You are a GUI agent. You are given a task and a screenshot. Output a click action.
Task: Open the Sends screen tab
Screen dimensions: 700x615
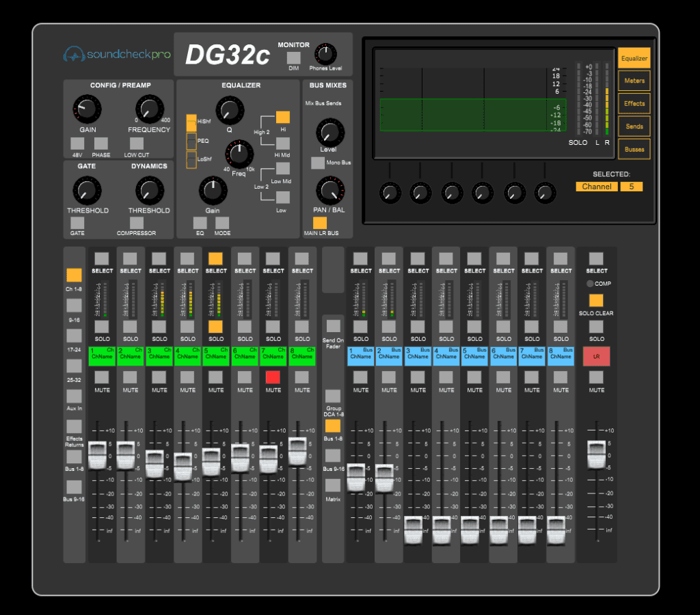pos(634,126)
